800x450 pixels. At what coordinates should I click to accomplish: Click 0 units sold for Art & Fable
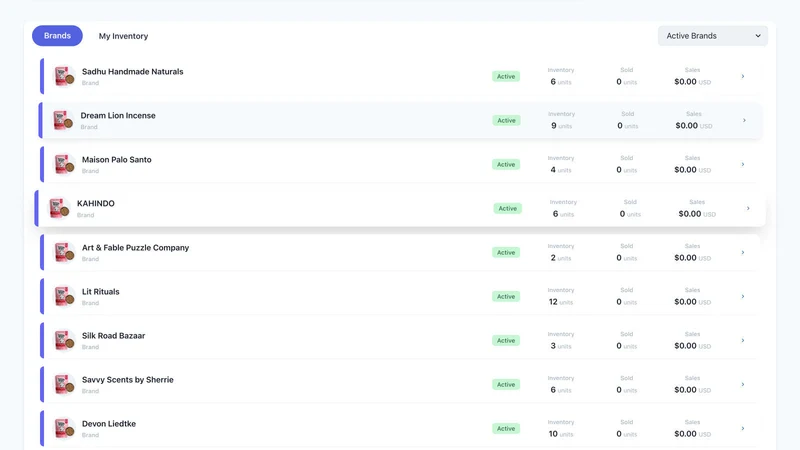(627, 258)
